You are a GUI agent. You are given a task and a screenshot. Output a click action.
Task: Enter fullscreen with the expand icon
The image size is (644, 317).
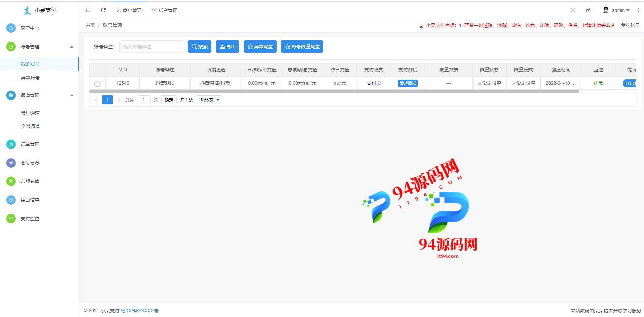point(573,10)
